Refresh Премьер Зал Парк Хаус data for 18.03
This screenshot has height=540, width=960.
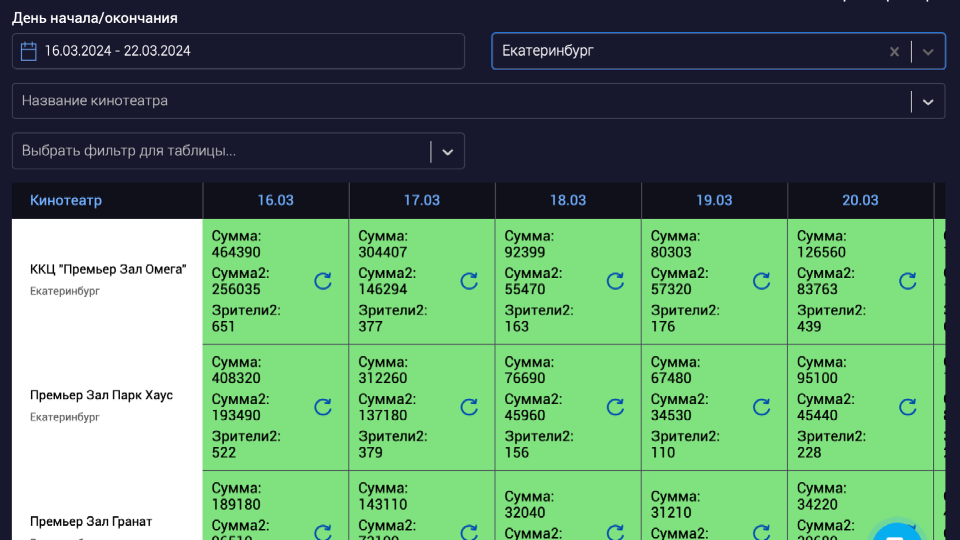615,407
